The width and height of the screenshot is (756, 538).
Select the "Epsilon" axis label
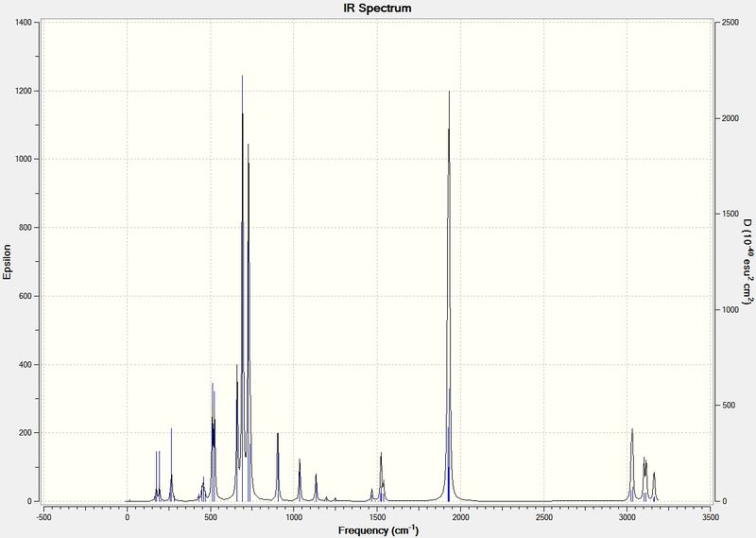(x=8, y=262)
